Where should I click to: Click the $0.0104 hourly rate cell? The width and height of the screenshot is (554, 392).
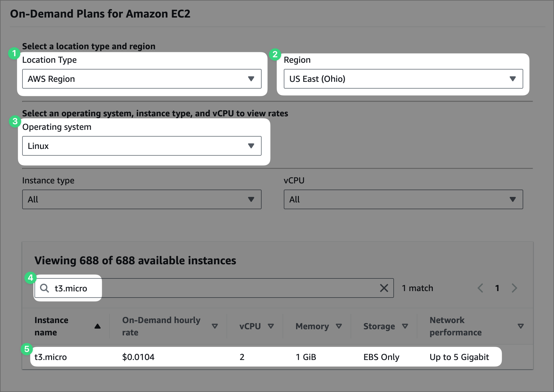138,357
